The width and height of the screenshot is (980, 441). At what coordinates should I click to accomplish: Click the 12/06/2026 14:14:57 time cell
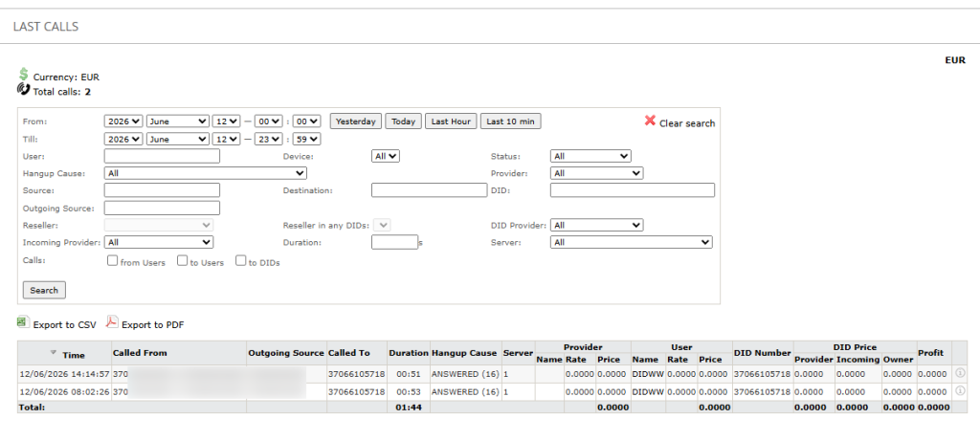tap(65, 374)
